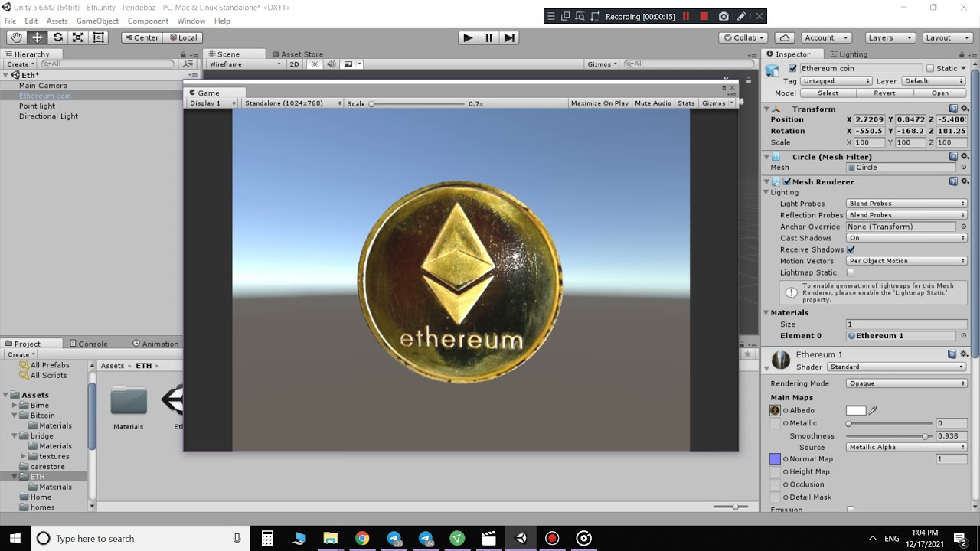Toggle the 2D scene view button
Image resolution: width=980 pixels, height=551 pixels.
pos(294,64)
